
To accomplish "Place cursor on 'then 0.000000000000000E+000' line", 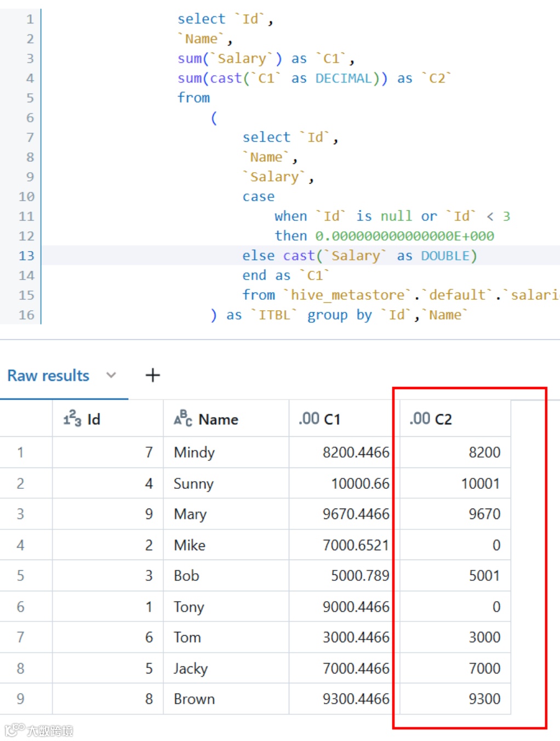I will point(384,236).
